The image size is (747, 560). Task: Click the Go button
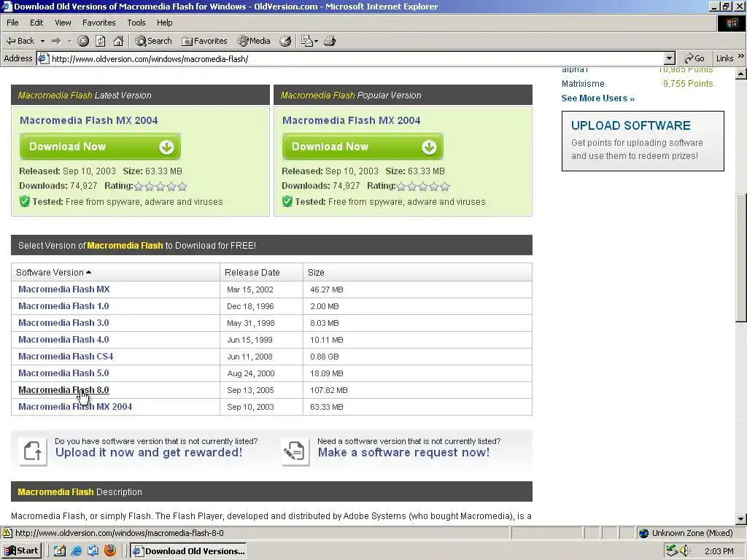[694, 58]
